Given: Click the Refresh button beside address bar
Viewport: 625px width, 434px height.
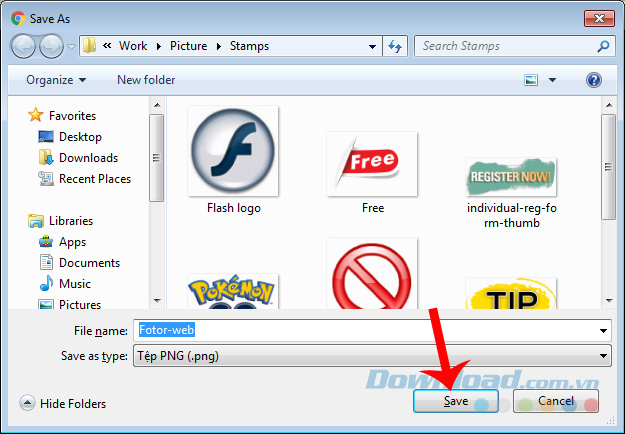Looking at the screenshot, I should point(395,46).
